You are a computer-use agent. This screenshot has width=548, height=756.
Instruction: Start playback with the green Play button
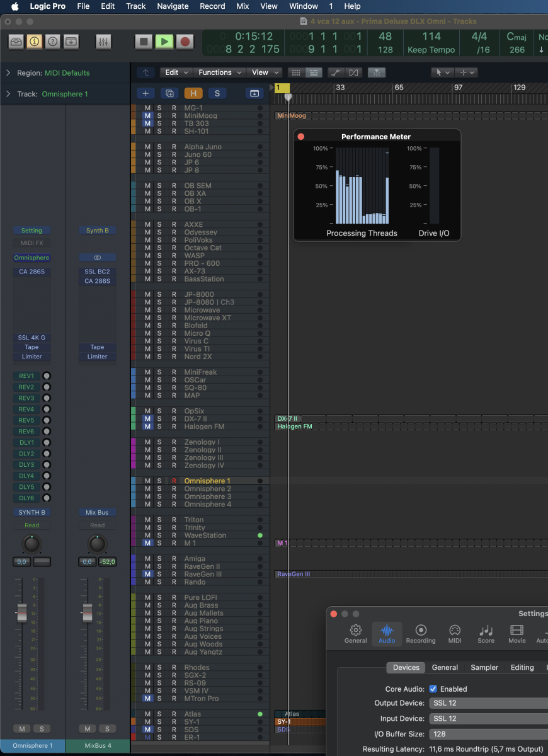pos(164,42)
